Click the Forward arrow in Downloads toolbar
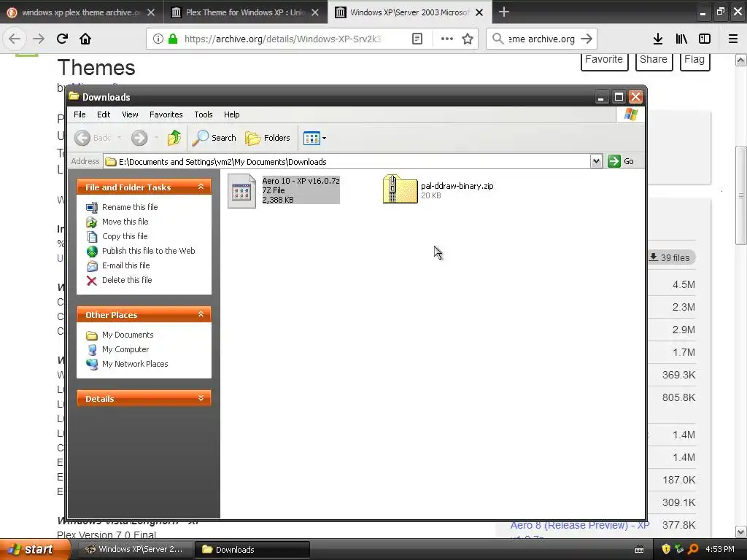The width and height of the screenshot is (747, 560). [x=139, y=138]
